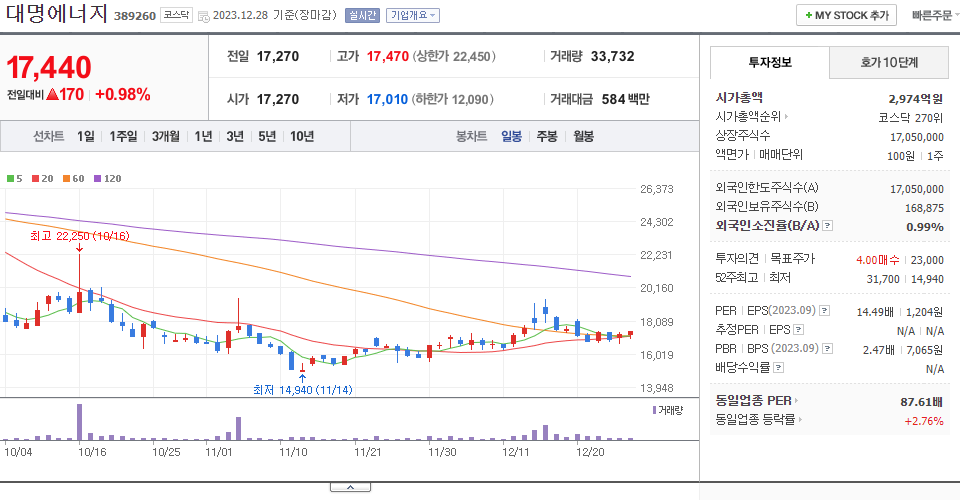Click the stock code 389260
The height and width of the screenshot is (500, 960).
[135, 16]
